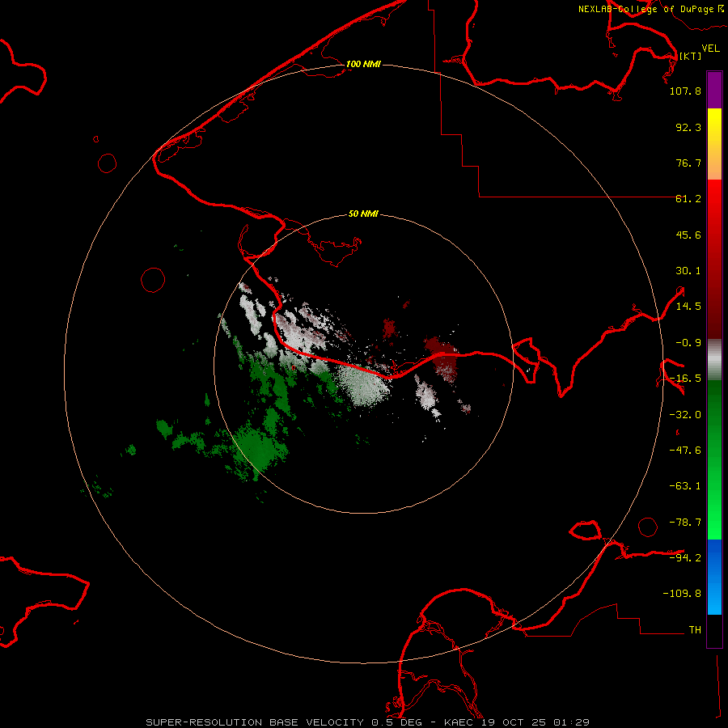Click the 76.7 legend value
Screen dimensions: 728x728
click(x=688, y=163)
